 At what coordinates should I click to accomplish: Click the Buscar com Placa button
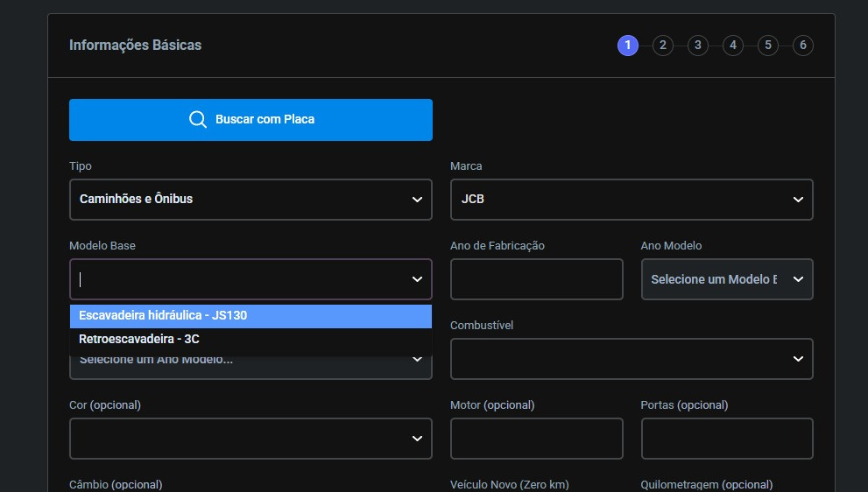click(x=251, y=120)
